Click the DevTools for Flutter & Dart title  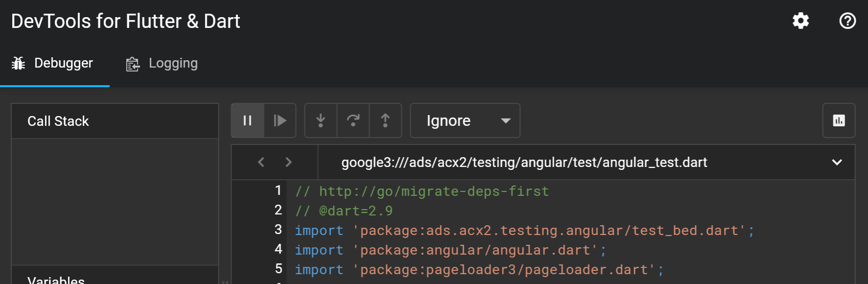126,22
